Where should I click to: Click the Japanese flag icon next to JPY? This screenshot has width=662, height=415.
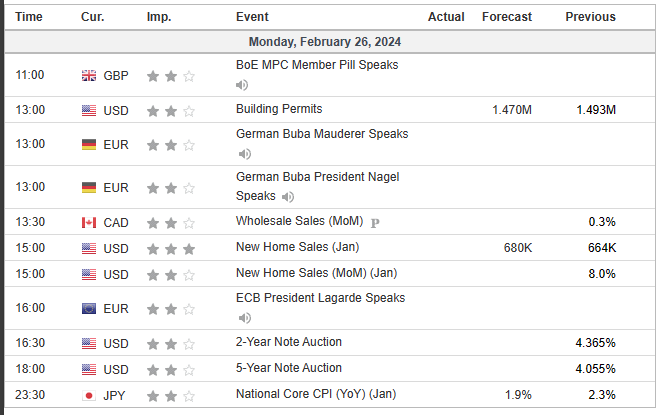pyautogui.click(x=89, y=394)
